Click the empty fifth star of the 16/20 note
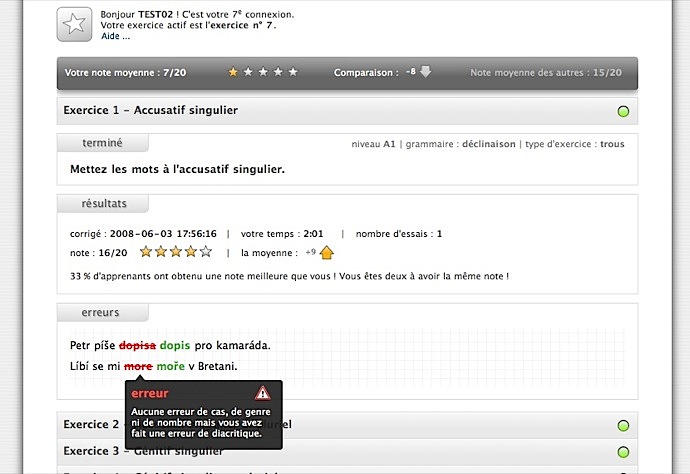Screen dimensions: 690x474 tap(206, 252)
